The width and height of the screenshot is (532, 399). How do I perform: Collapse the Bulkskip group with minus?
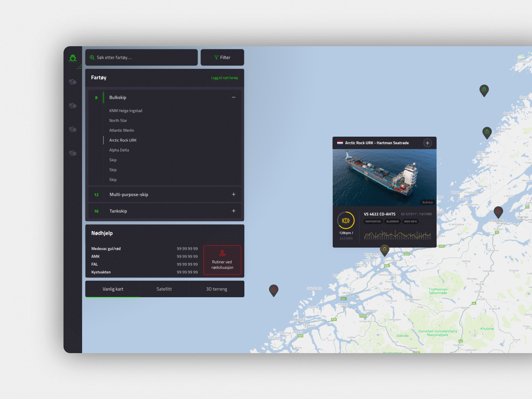click(234, 97)
